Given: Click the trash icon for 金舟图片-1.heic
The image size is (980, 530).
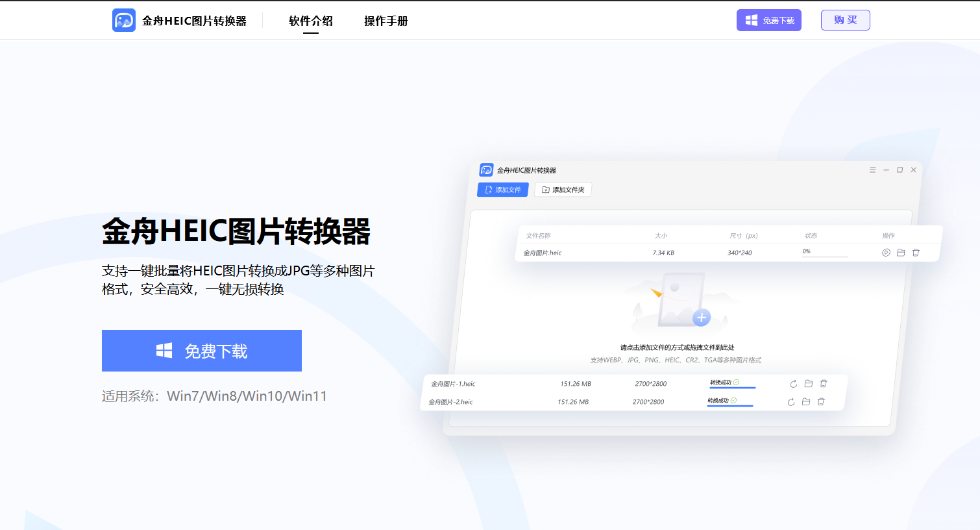Looking at the screenshot, I should (824, 384).
